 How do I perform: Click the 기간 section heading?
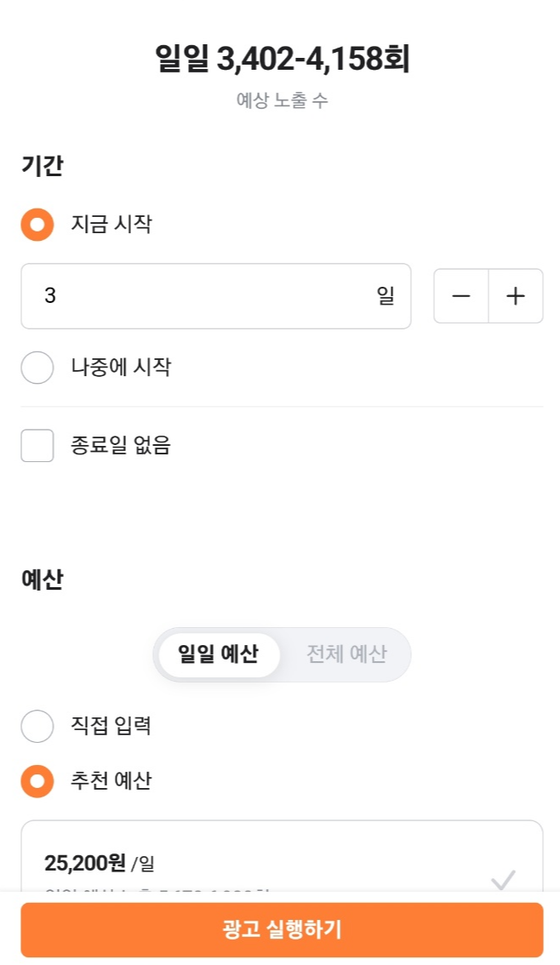tap(43, 165)
